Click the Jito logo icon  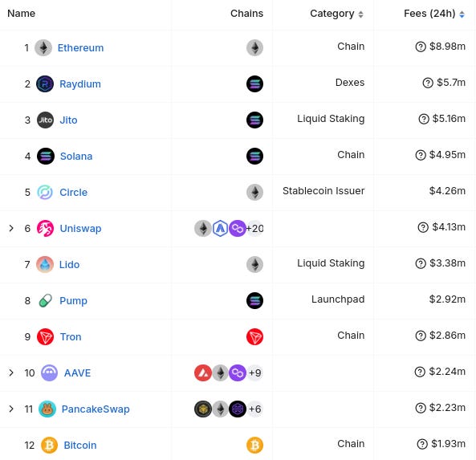(x=45, y=120)
